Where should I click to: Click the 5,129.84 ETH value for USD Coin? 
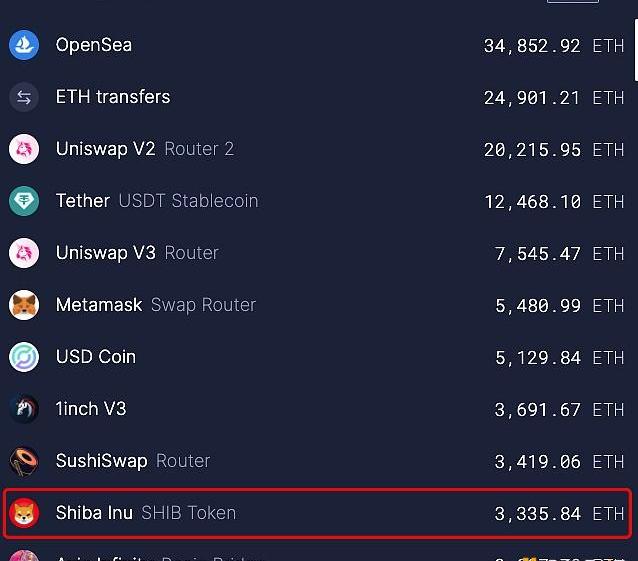(559, 357)
